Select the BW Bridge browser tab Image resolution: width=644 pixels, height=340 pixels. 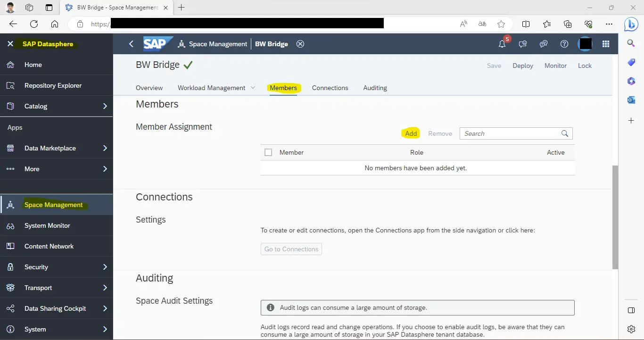(116, 8)
